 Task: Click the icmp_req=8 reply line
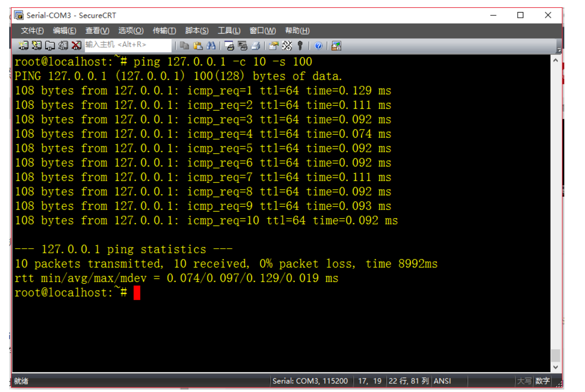pos(203,191)
